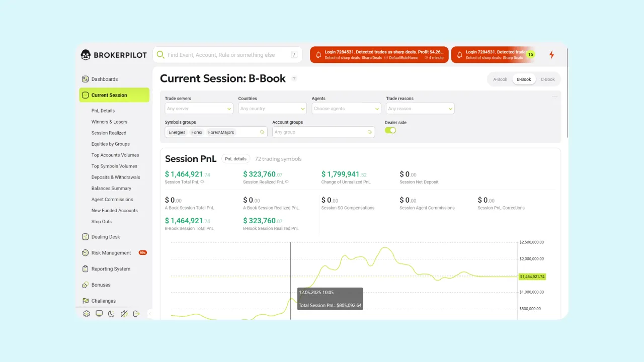Open Winners & Losers in the sidebar
644x362 pixels.
(x=109, y=122)
